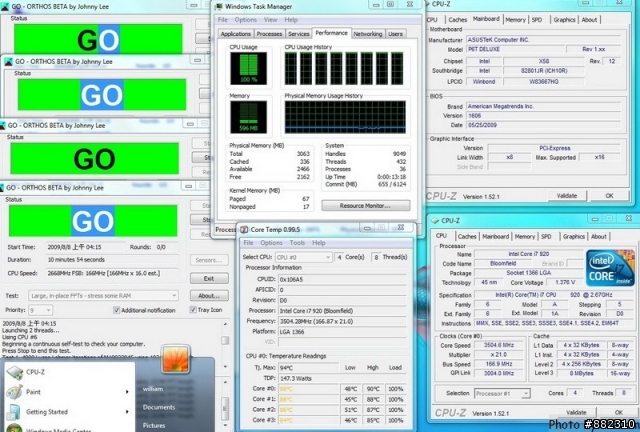Image resolution: width=640 pixels, height=432 pixels.
Task: Select About tab in lower CPU-Z window
Action: (x=599, y=236)
